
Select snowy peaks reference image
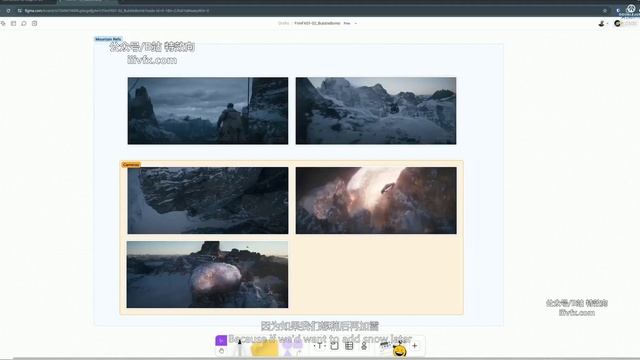point(376,111)
